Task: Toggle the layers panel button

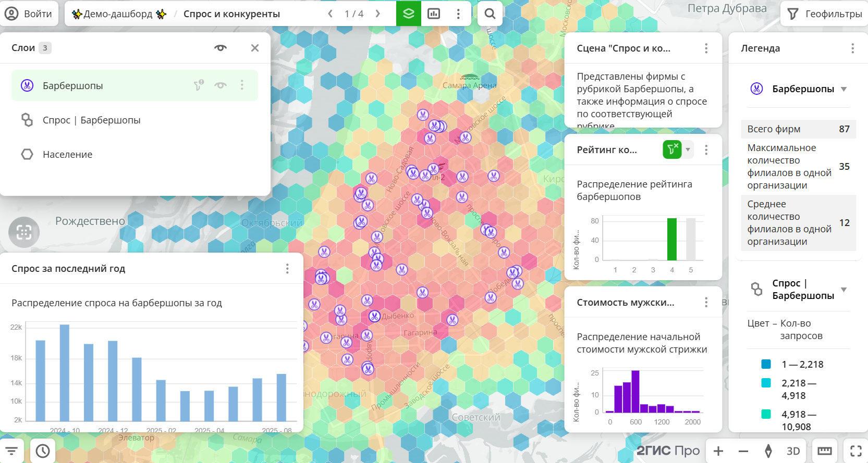Action: click(x=408, y=14)
